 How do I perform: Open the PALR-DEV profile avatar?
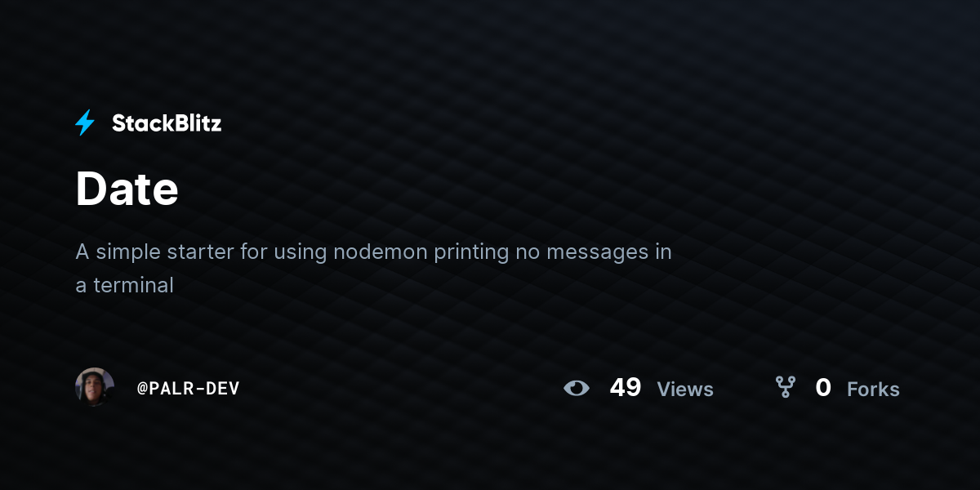(95, 387)
